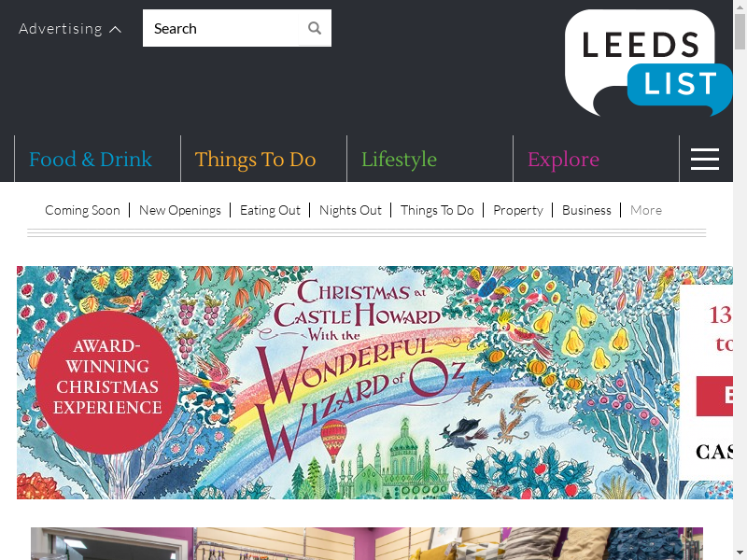
Task: Click Things To Do in sub-navigation
Action: (x=437, y=210)
